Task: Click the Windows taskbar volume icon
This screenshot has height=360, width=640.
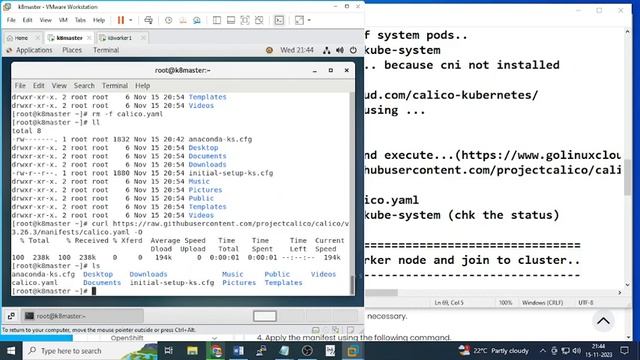Action: (x=576, y=351)
